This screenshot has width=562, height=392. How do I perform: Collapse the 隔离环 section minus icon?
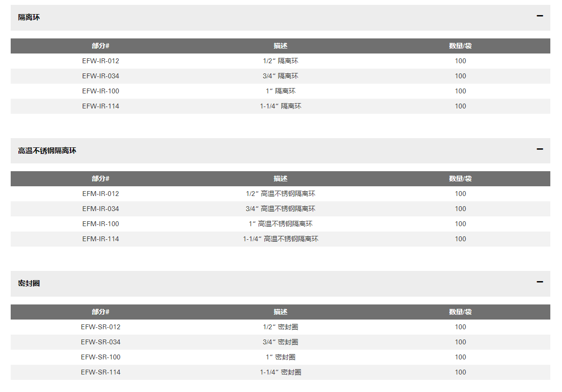tap(539, 16)
